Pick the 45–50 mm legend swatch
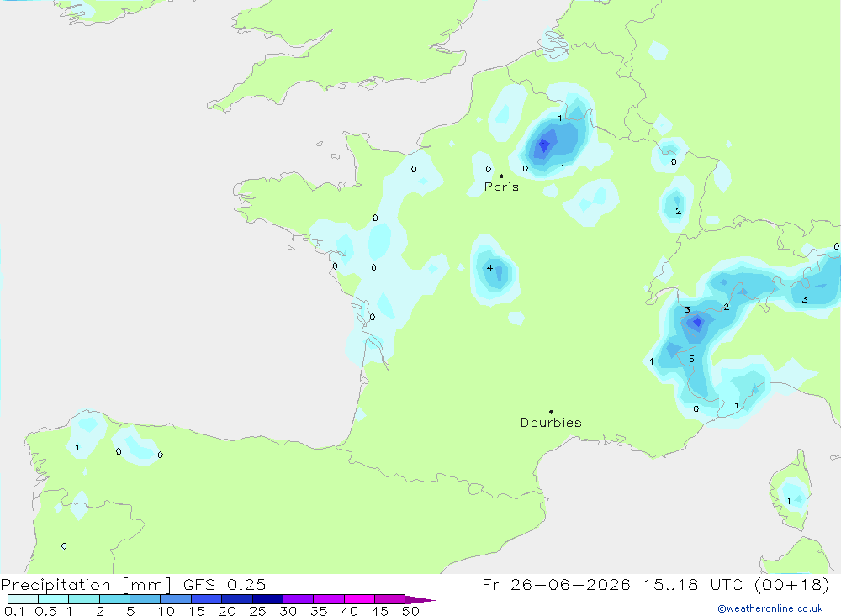The image size is (841, 616). (x=390, y=599)
